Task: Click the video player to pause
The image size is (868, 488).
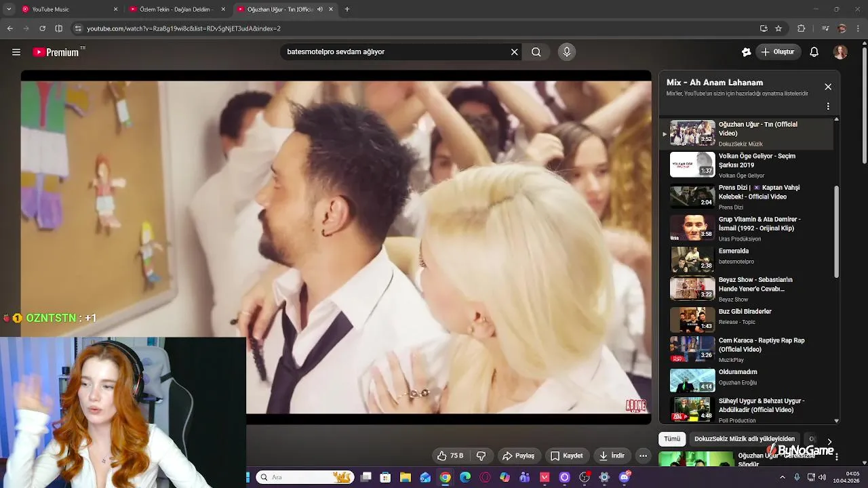Action: (x=336, y=247)
